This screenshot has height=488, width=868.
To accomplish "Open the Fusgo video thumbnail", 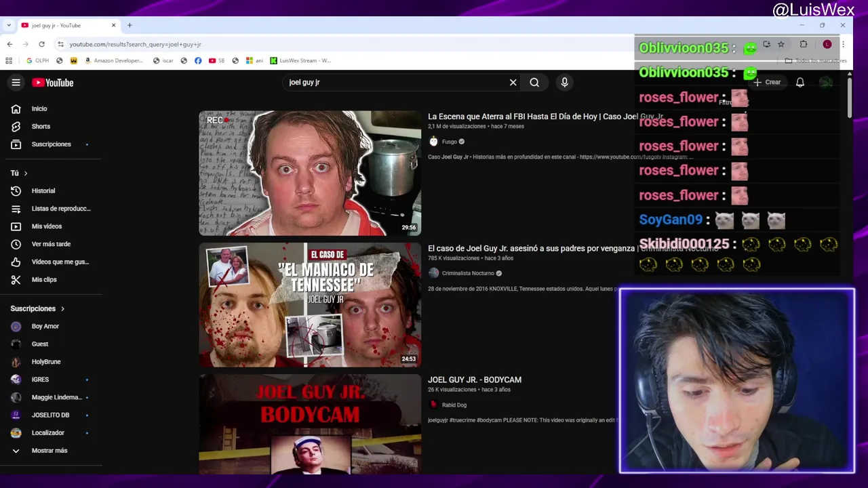I will point(310,174).
